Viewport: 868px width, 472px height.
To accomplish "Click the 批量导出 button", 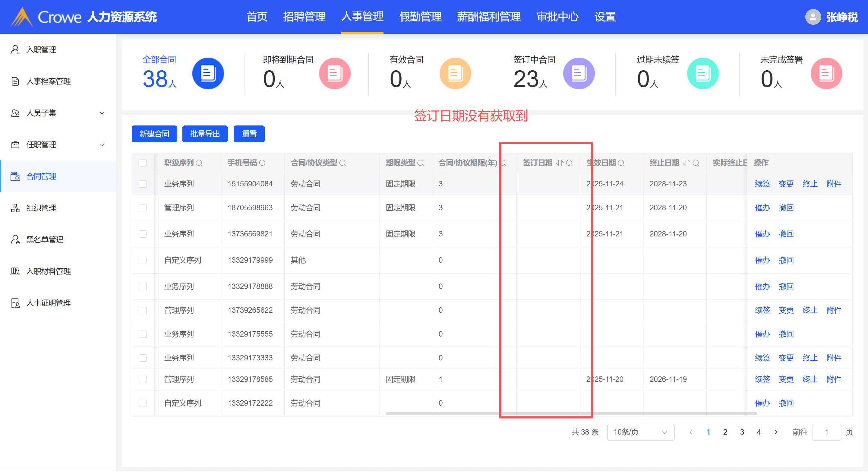I will tap(204, 134).
